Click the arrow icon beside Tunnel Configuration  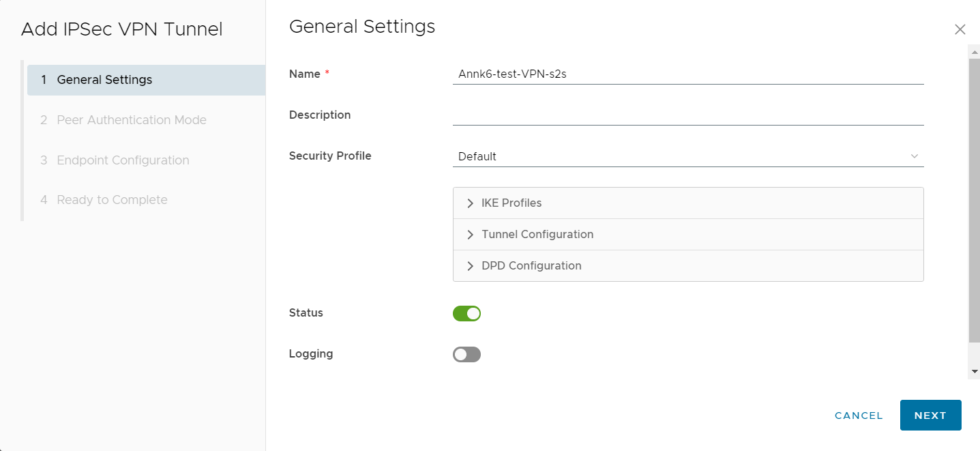point(470,235)
